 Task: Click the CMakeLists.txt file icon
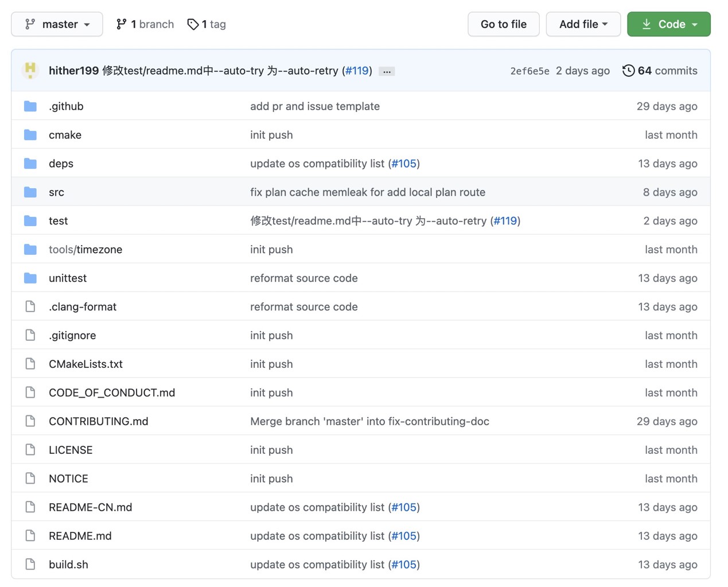tap(30, 364)
